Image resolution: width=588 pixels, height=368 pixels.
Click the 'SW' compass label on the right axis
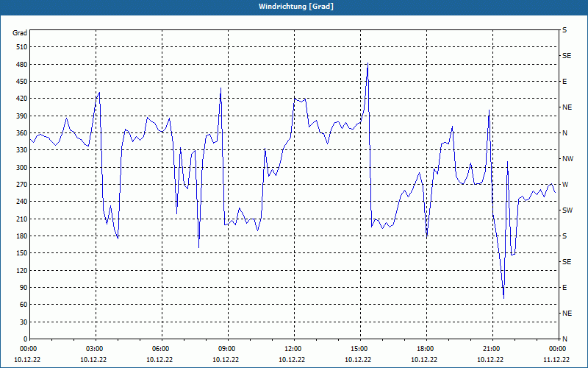click(567, 210)
